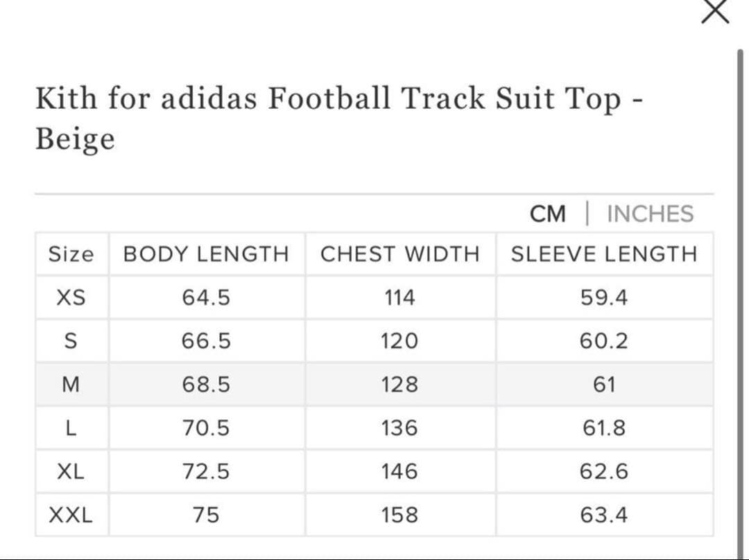Click the chest width value 158

tap(400, 514)
